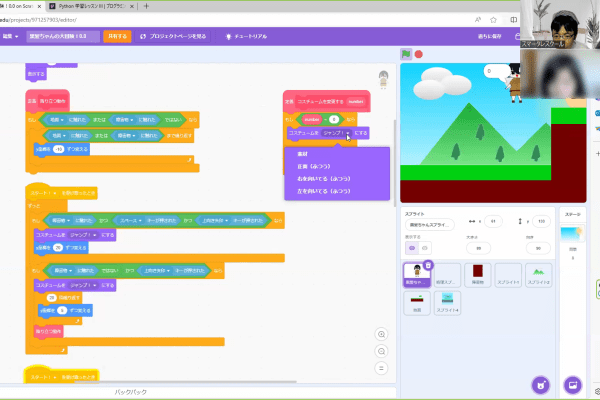The height and width of the screenshot is (400, 600).
Task: Open the 編集 menu in the menu bar
Action: 12,36
